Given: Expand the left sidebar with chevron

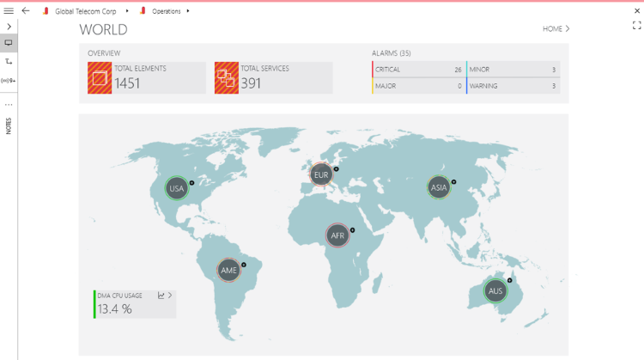Looking at the screenshot, I should pyautogui.click(x=9, y=27).
